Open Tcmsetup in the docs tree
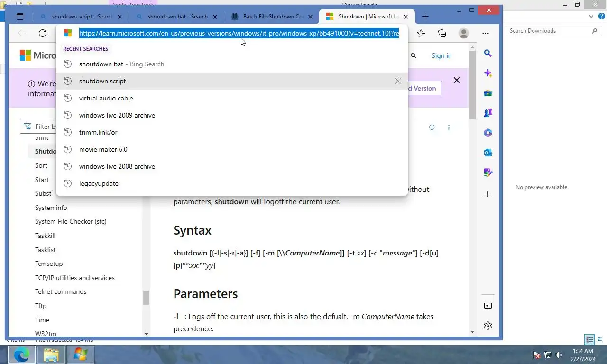607x364 pixels. coord(49,264)
